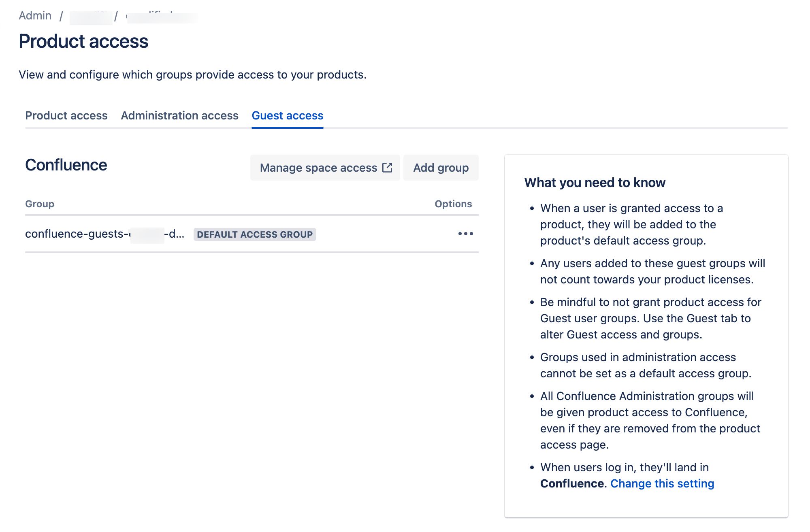This screenshot has height=532, width=810.
Task: Click the Confluence section heading
Action: [66, 165]
